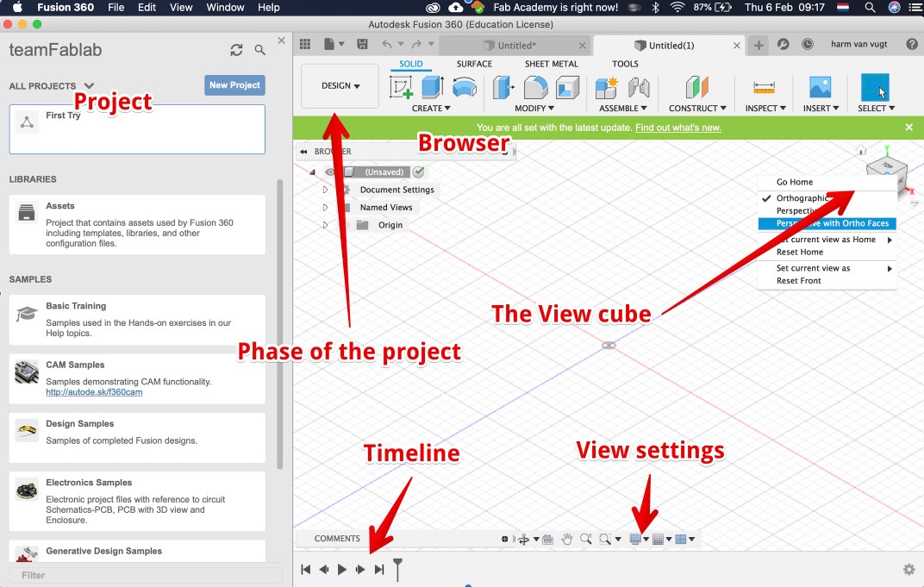Viewport: 924px width, 587px height.
Task: Click the data panel vertical scrollbar
Action: tap(280, 324)
